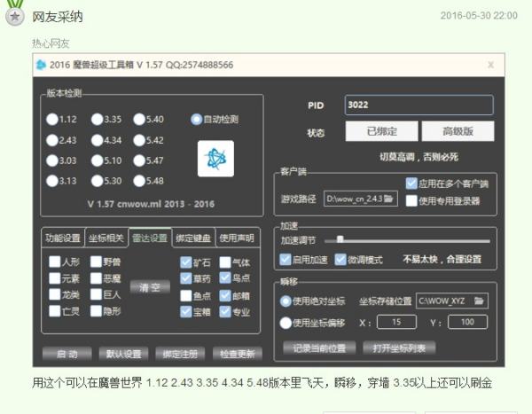Click the 已绑定 status button
The width and height of the screenshot is (532, 414).
[381, 131]
